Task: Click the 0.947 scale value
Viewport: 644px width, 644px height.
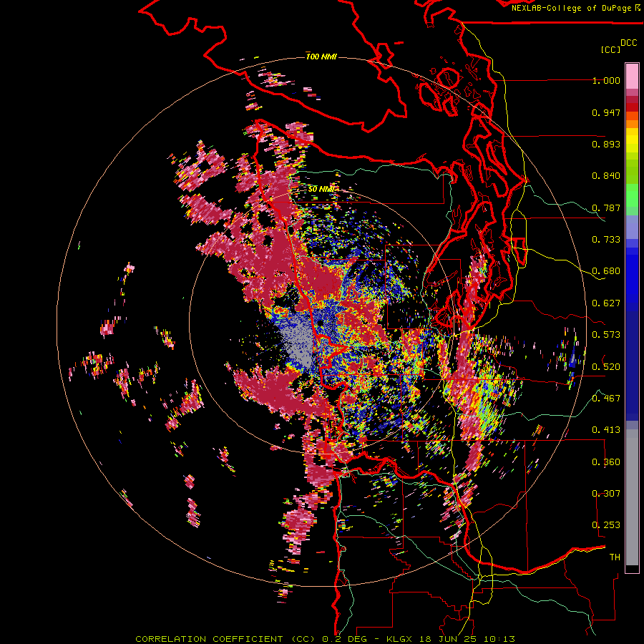Action: click(606, 112)
